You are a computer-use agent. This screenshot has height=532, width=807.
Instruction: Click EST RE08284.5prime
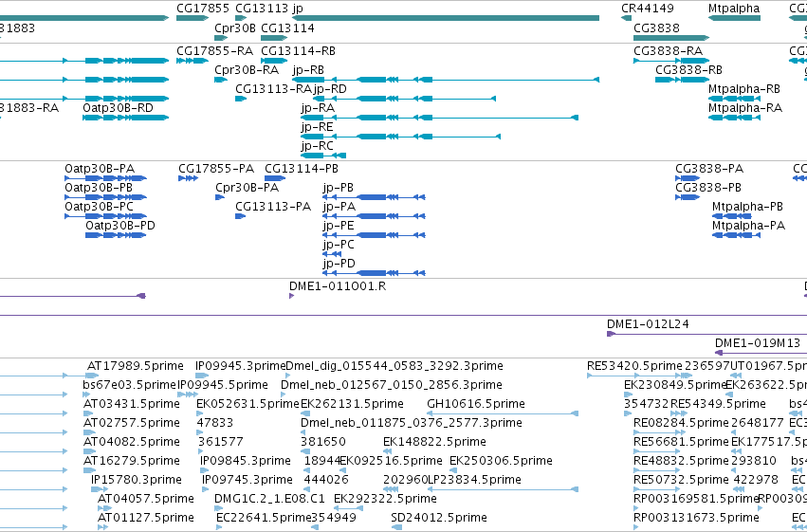[x=681, y=423]
